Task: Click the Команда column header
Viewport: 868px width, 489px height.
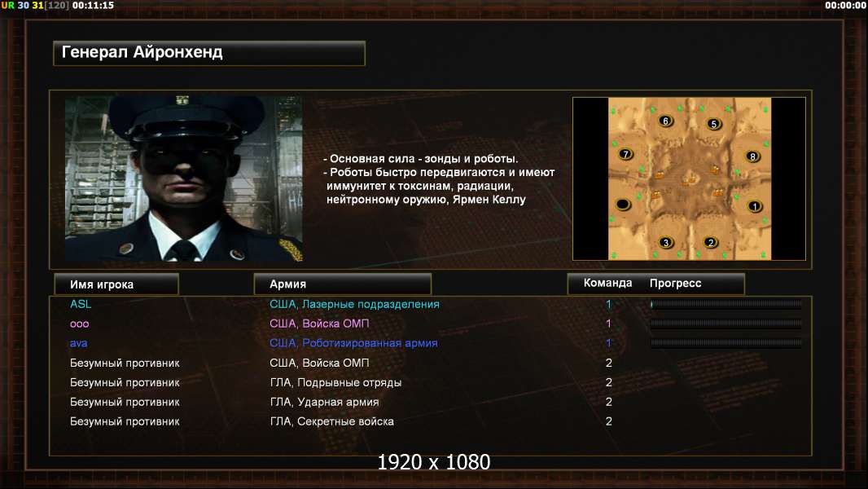Action: [x=607, y=283]
